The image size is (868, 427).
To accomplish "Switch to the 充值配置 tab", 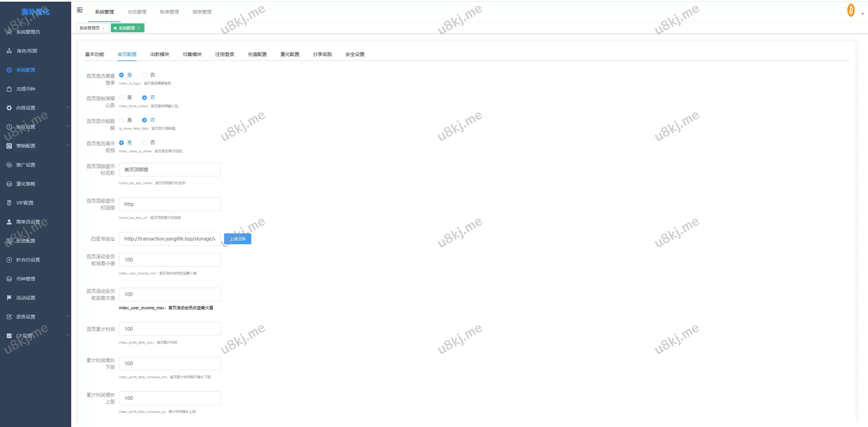I will click(257, 54).
